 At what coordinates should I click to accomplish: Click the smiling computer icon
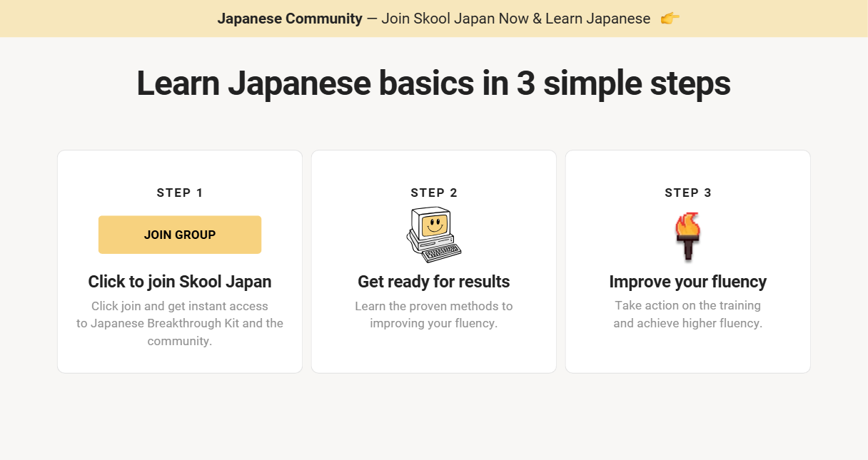click(x=434, y=235)
